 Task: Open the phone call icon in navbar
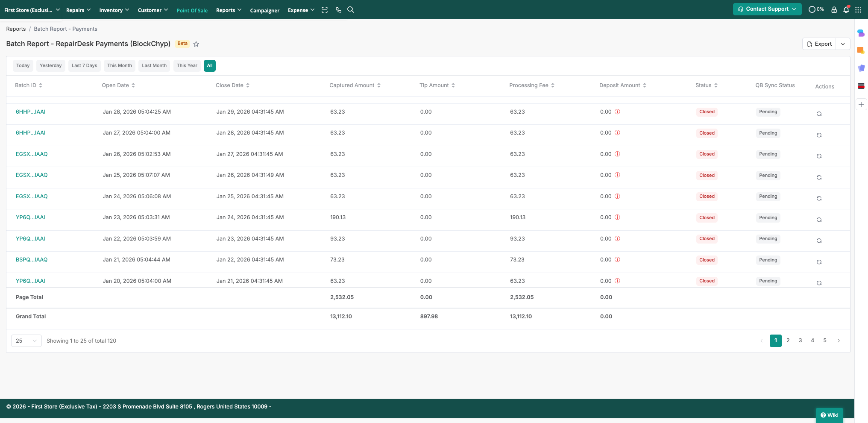point(338,10)
